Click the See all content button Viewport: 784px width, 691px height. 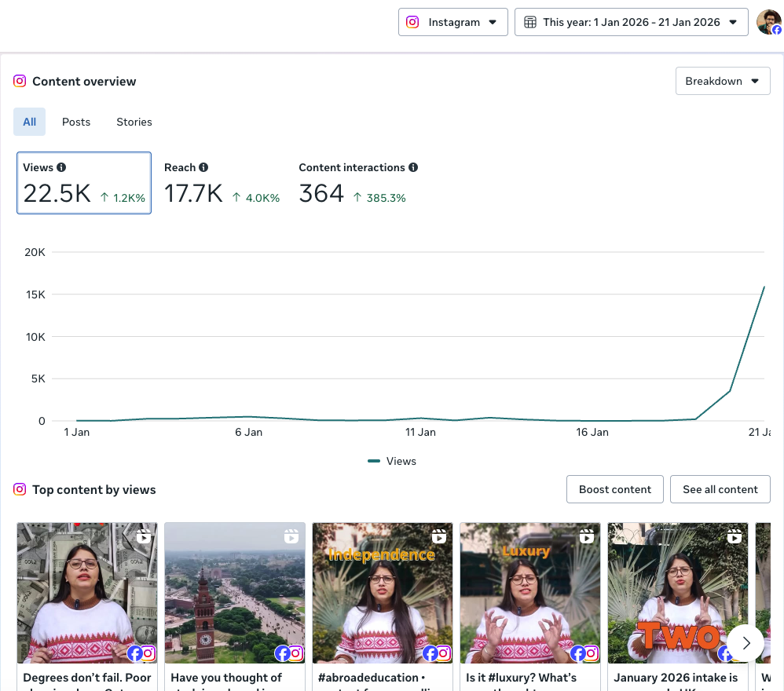tap(720, 489)
